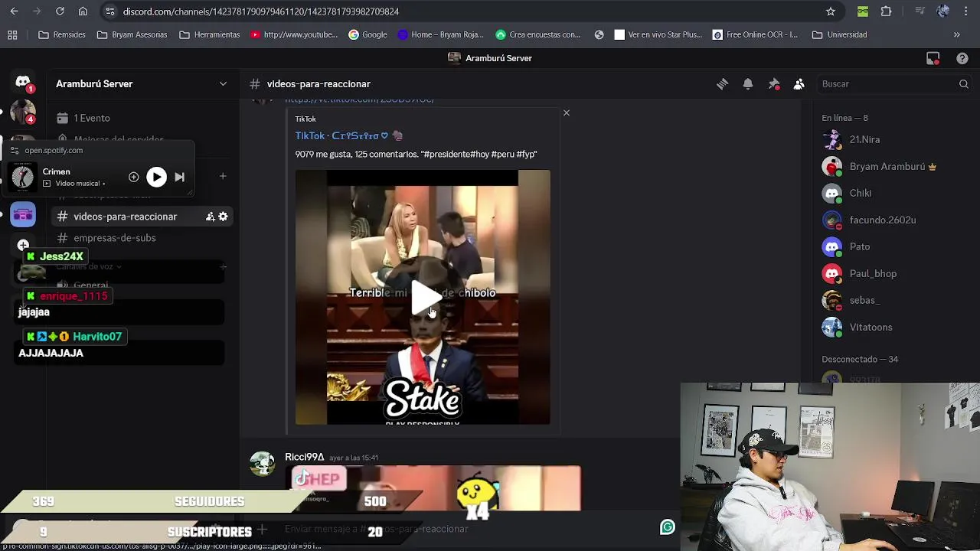Open site info icon in address bar
This screenshot has width=980, height=551.
pos(109,11)
